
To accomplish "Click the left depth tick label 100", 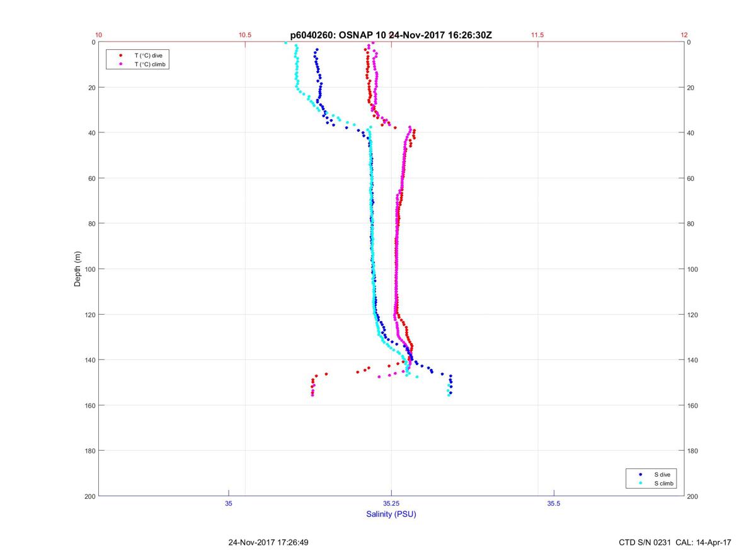I will click(90, 269).
